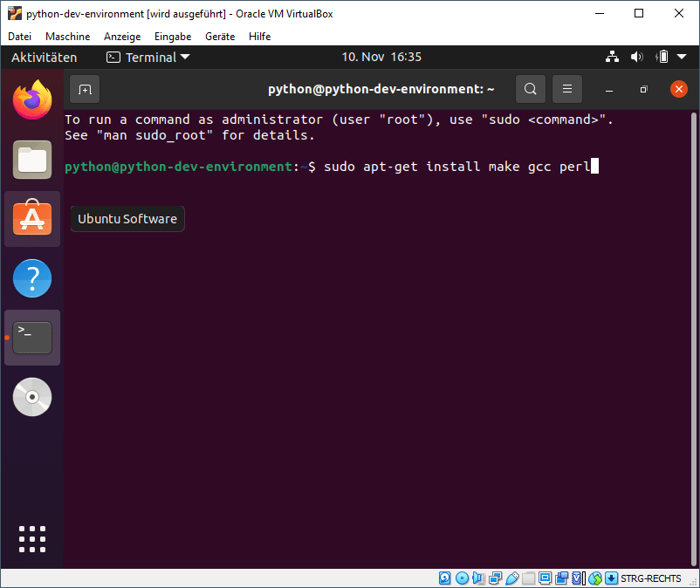Click the USB devices status bar icon
This screenshot has height=588, width=700.
pyautogui.click(x=513, y=578)
